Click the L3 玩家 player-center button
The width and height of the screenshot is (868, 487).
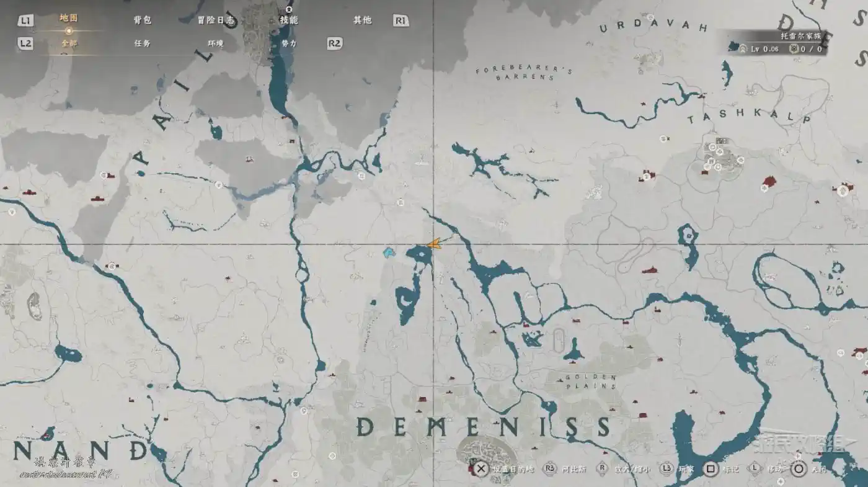click(x=667, y=469)
